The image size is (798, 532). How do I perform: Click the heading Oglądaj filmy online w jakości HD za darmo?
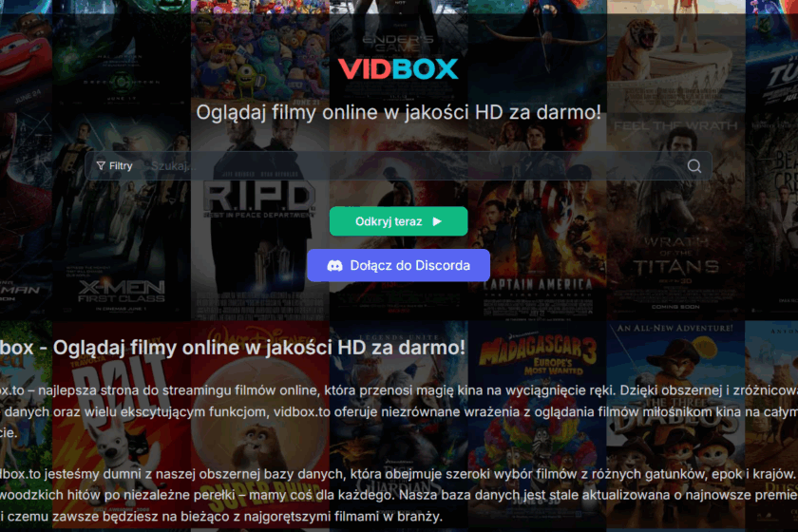click(x=398, y=112)
